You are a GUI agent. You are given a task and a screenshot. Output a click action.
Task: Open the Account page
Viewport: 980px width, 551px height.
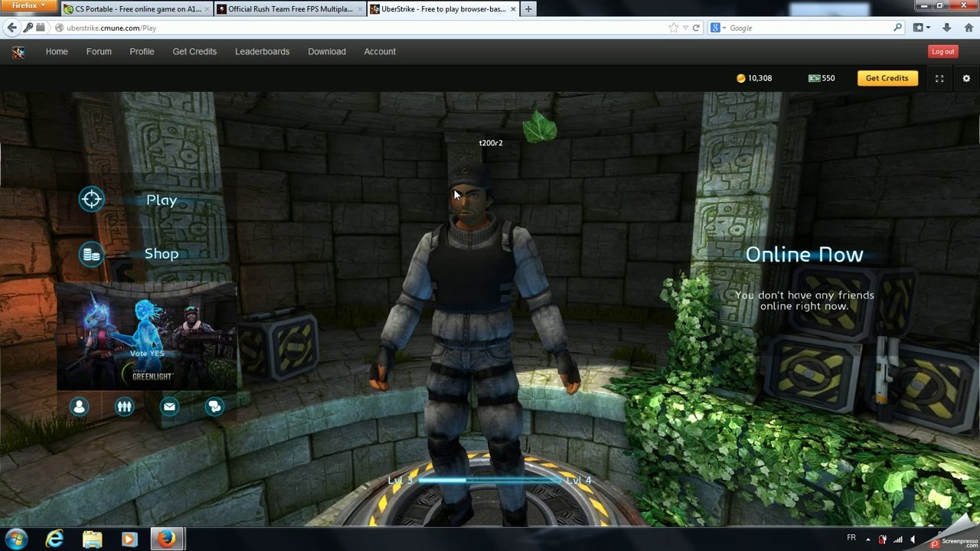click(380, 51)
